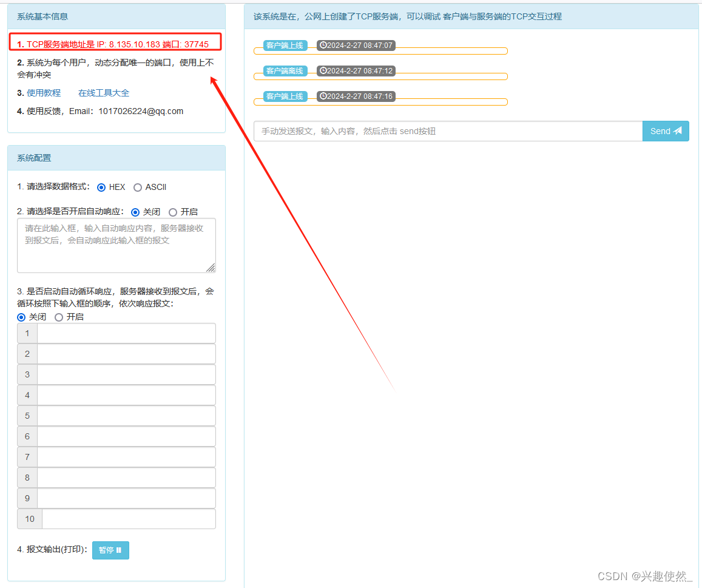Click the auto response content textarea
This screenshot has height=588, width=702.
click(116, 245)
